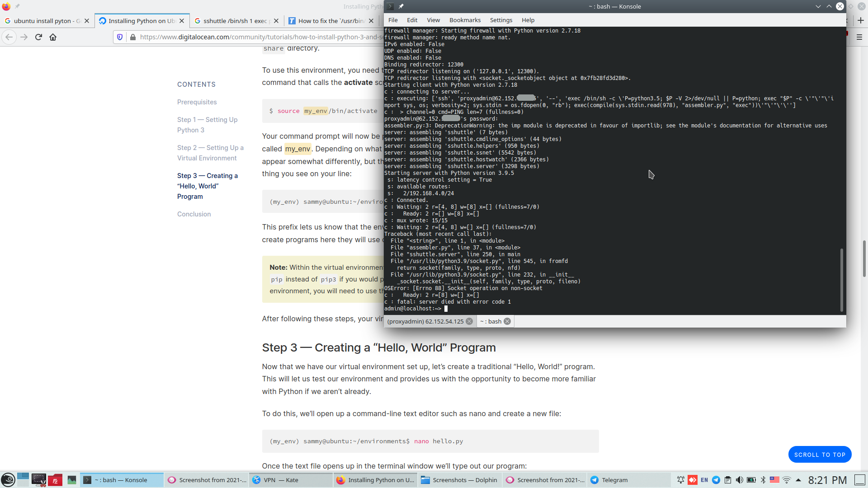Switch to the proxyadmin 62.152.54.125 Konsole tab
The height and width of the screenshot is (488, 868).
[425, 321]
